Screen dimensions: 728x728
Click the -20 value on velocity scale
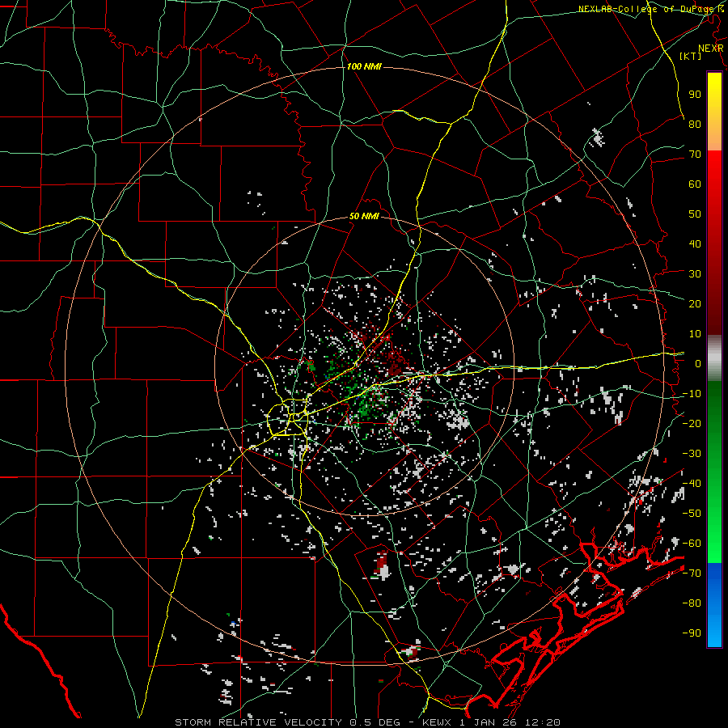coord(692,423)
